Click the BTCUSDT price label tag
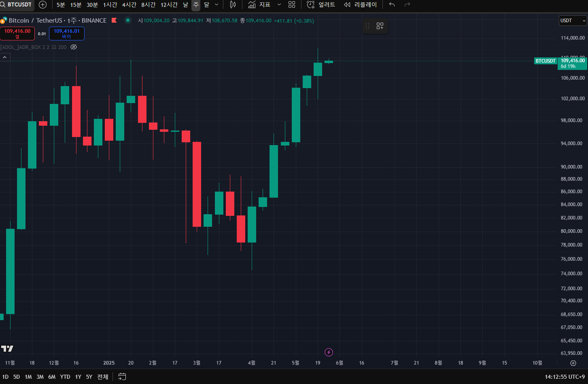This screenshot has width=588, height=384. [546, 61]
